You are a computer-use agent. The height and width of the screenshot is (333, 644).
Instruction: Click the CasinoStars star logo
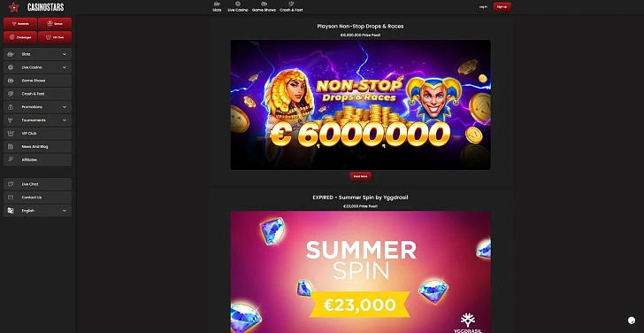click(14, 7)
